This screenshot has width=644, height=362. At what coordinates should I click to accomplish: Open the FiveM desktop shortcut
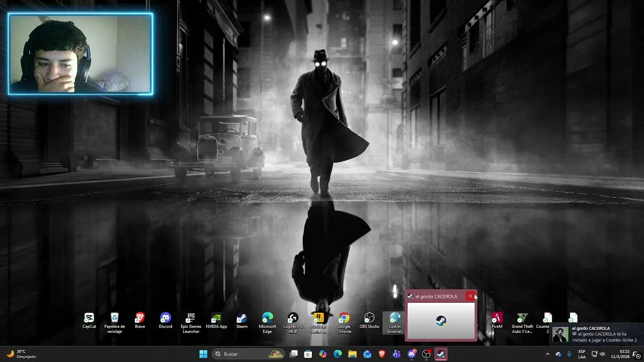[497, 321]
